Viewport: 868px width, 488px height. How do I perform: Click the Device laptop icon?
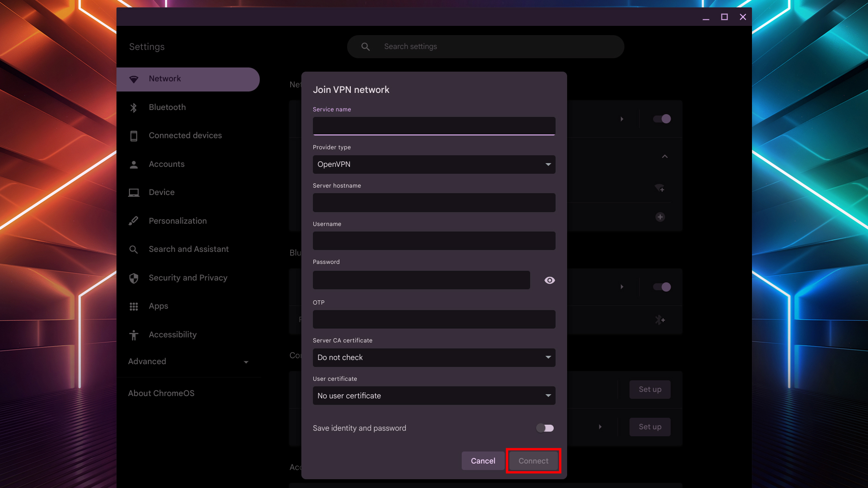pos(134,193)
